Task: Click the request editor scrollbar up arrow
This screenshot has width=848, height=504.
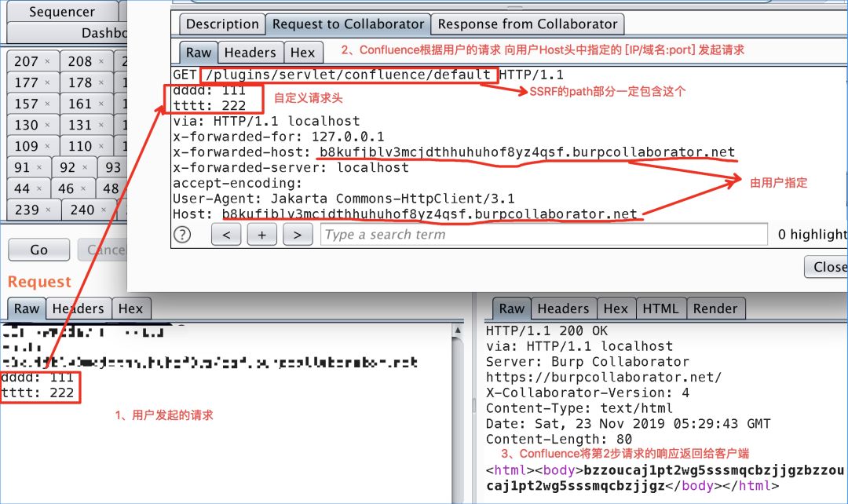Action: [458, 330]
